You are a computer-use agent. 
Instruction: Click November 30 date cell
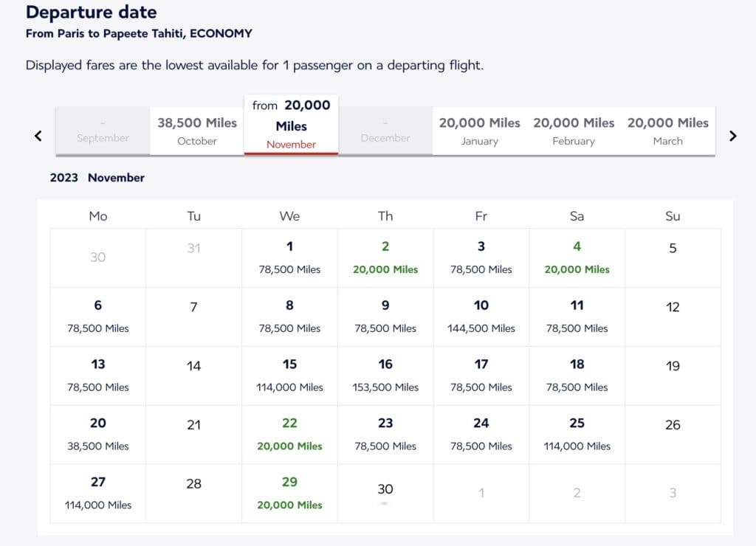(385, 492)
